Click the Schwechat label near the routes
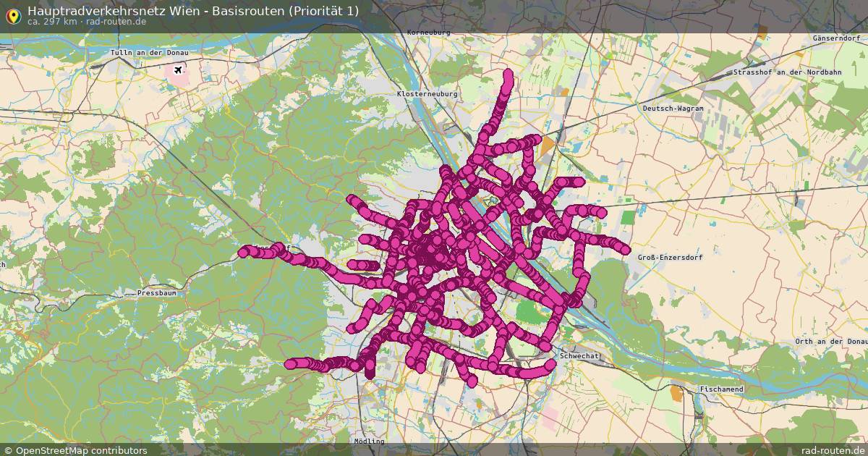868x456 pixels. pos(579,356)
